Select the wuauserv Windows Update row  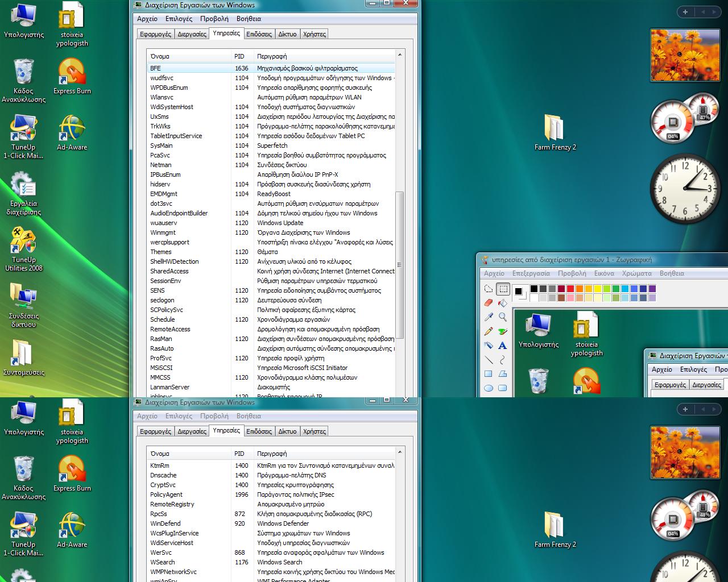click(271, 223)
